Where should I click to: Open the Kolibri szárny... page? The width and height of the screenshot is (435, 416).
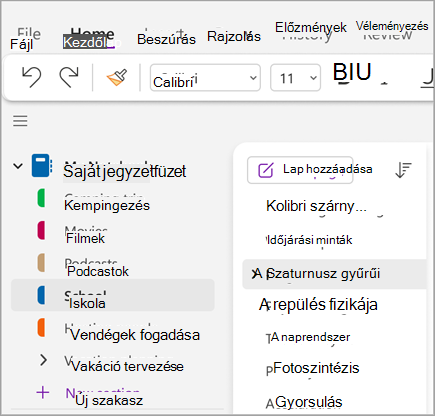(x=316, y=206)
